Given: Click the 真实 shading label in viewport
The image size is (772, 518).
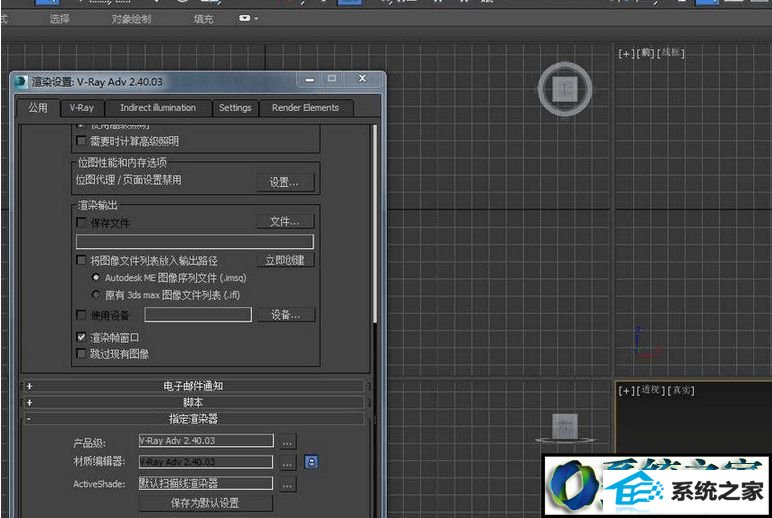Looking at the screenshot, I should [681, 390].
